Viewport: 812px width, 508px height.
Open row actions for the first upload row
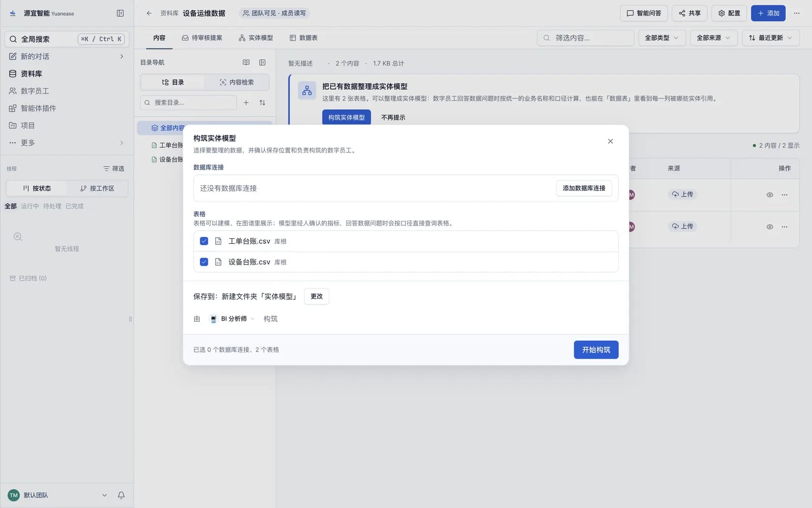tap(785, 195)
